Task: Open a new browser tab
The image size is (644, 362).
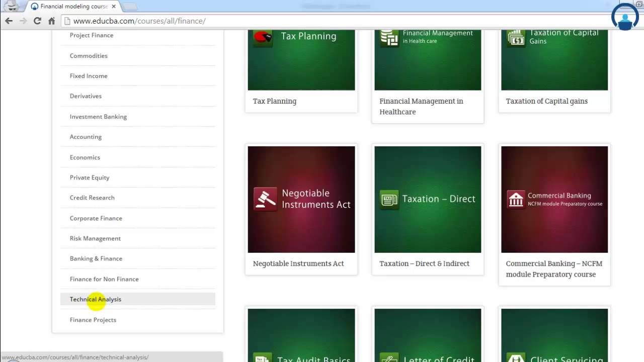Action: pos(129,7)
